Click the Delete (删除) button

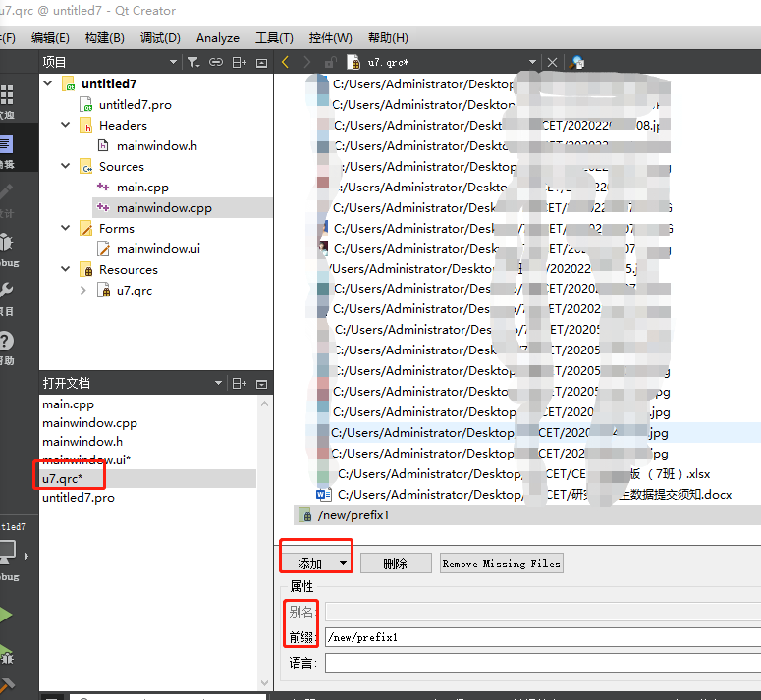coord(396,564)
